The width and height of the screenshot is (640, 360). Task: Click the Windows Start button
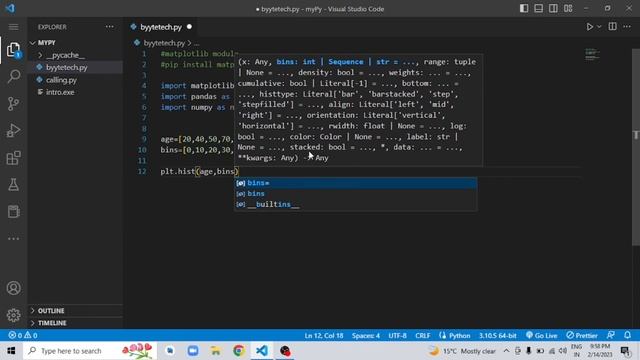pos(11,351)
